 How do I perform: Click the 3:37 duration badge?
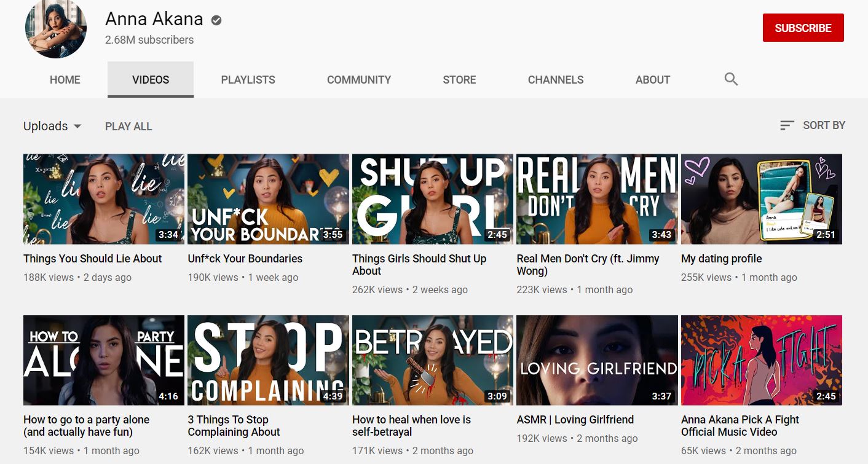tap(661, 396)
